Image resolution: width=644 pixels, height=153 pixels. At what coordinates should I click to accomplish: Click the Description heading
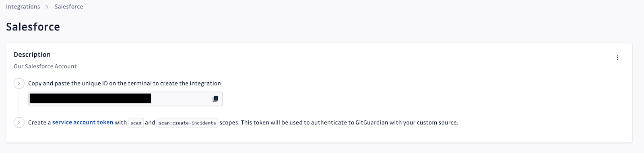point(32,55)
